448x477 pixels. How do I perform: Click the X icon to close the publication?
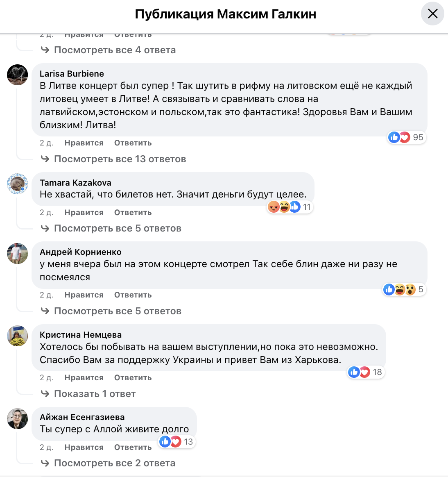432,14
